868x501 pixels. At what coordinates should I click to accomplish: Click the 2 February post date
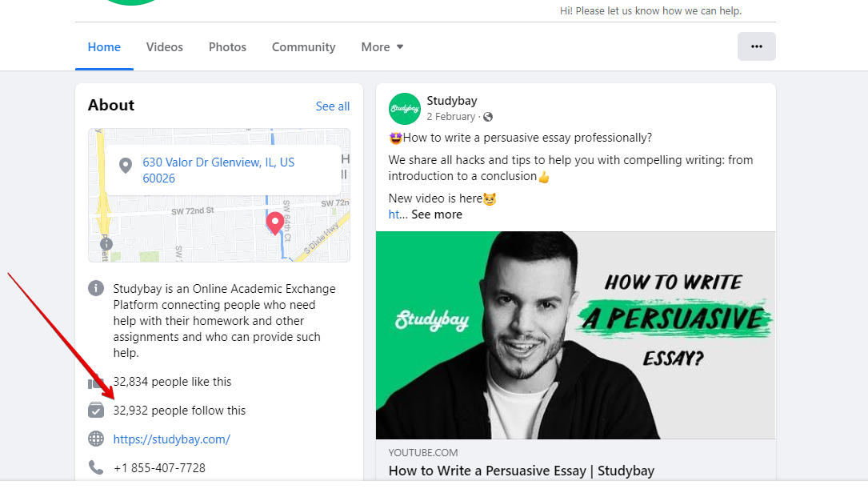[x=450, y=117]
